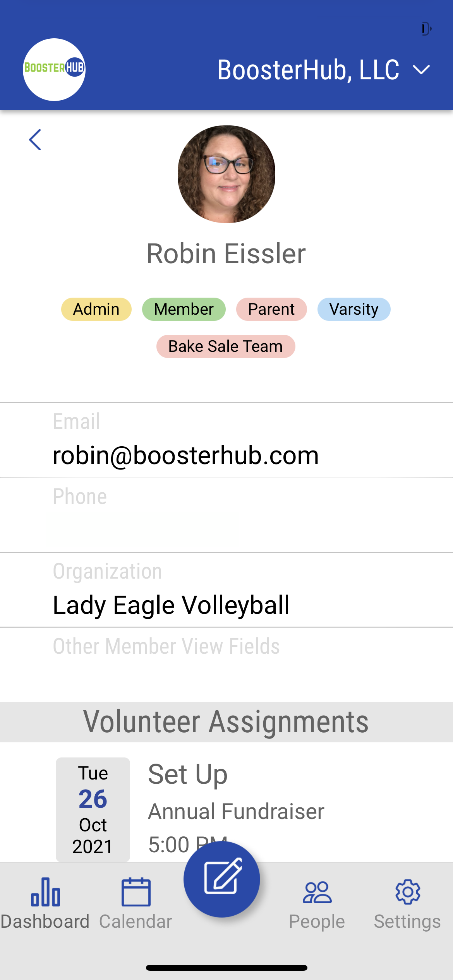Tap the Tue 26 Oct 2021 date badge
The image size is (453, 980).
[x=93, y=810]
